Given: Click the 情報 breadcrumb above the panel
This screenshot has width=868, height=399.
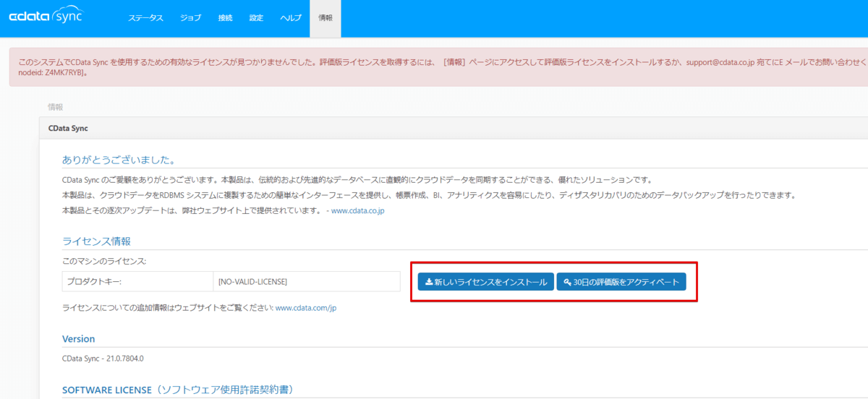Looking at the screenshot, I should pyautogui.click(x=55, y=106).
